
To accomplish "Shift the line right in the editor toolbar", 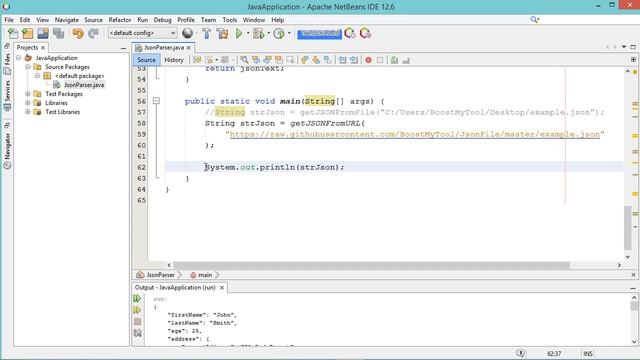I will (x=354, y=60).
